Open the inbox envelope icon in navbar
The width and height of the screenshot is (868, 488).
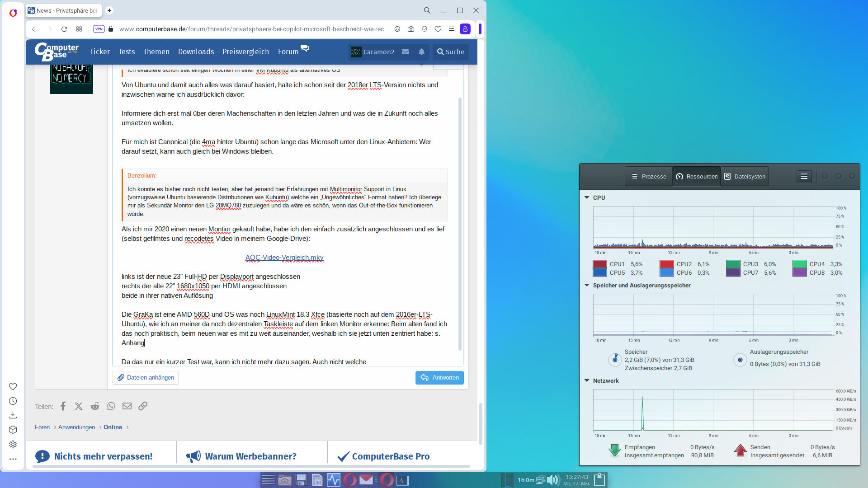coord(406,52)
